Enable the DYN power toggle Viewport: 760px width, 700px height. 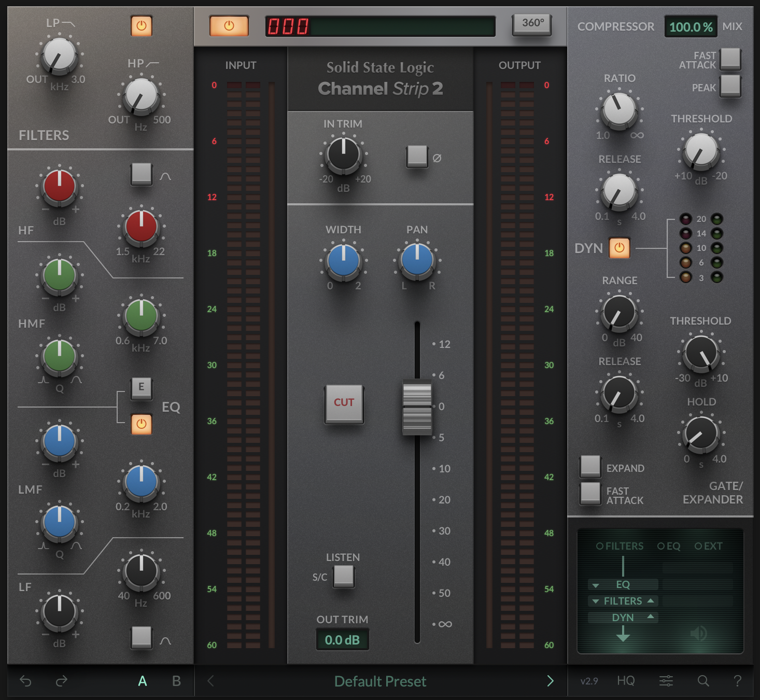click(620, 248)
